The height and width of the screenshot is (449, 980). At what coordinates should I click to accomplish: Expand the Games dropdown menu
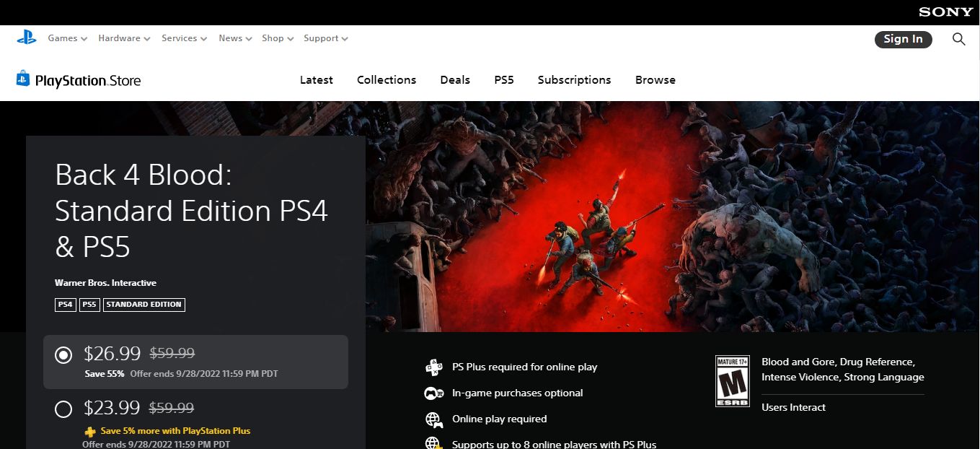68,38
